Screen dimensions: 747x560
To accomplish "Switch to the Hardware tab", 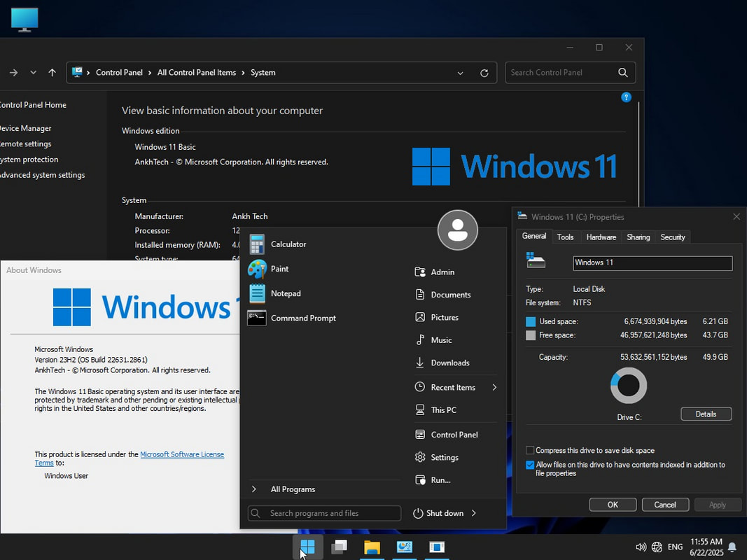I will coord(601,237).
